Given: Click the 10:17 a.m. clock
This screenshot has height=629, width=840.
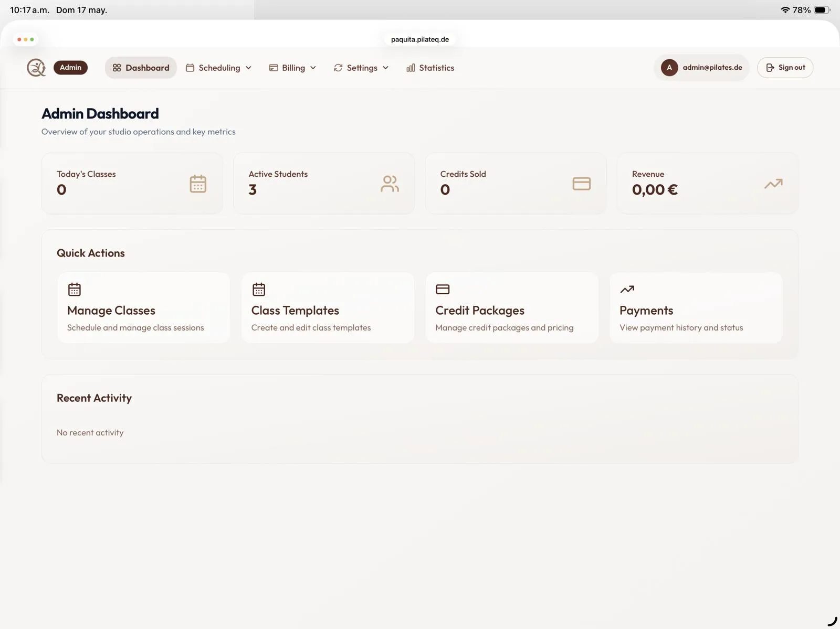Looking at the screenshot, I should (29, 10).
